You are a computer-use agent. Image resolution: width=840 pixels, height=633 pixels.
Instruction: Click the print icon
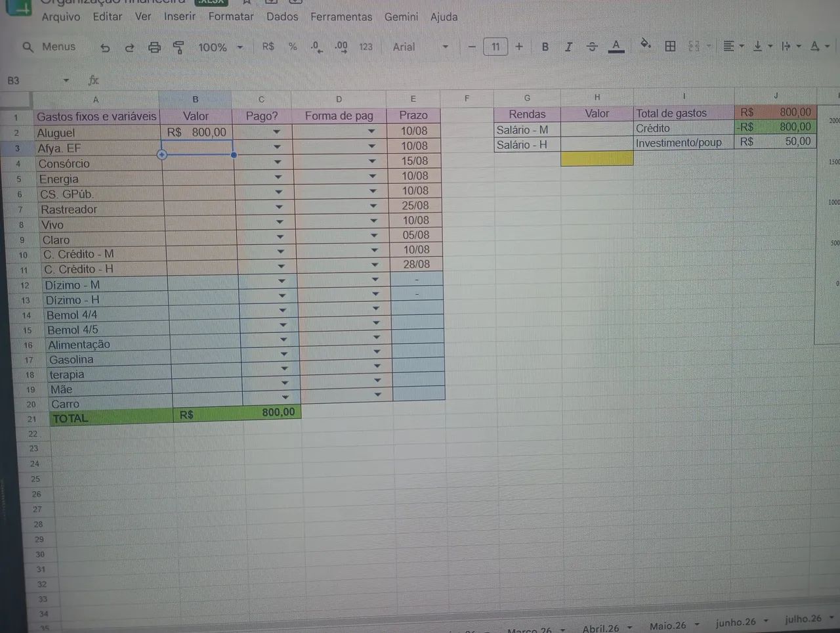(154, 47)
